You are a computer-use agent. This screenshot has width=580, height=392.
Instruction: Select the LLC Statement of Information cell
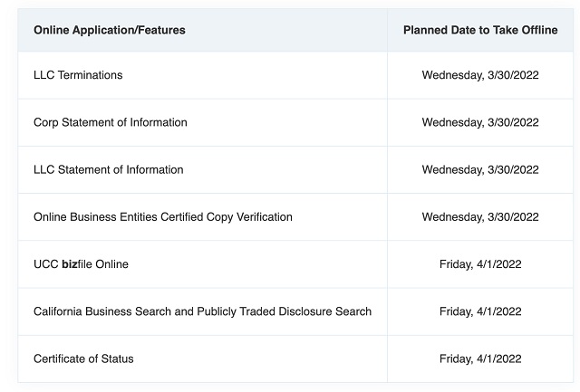coord(108,169)
